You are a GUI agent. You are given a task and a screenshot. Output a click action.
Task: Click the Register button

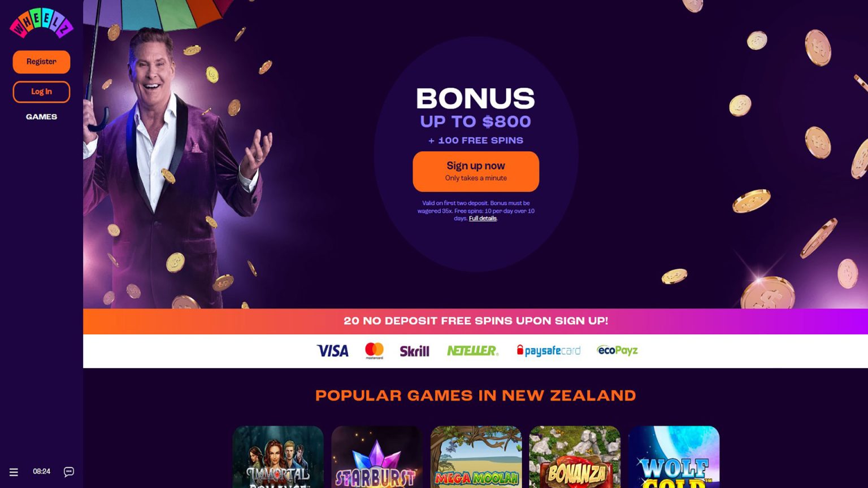41,62
